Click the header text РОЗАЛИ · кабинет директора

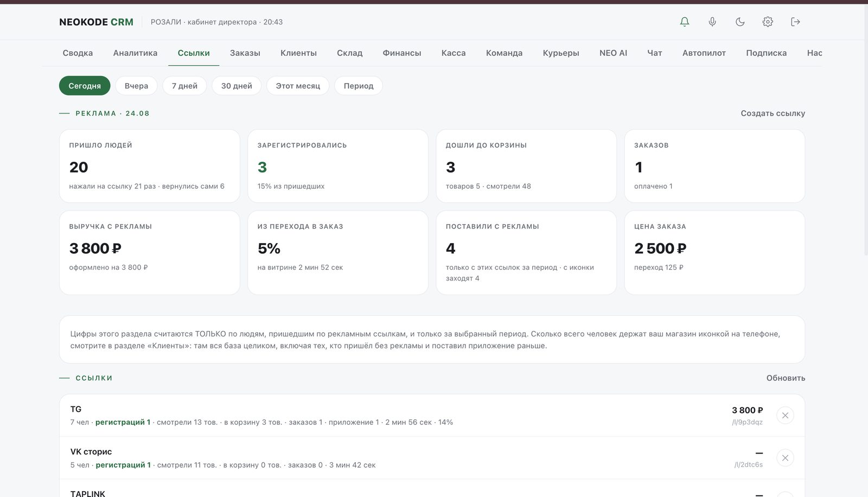click(x=203, y=22)
